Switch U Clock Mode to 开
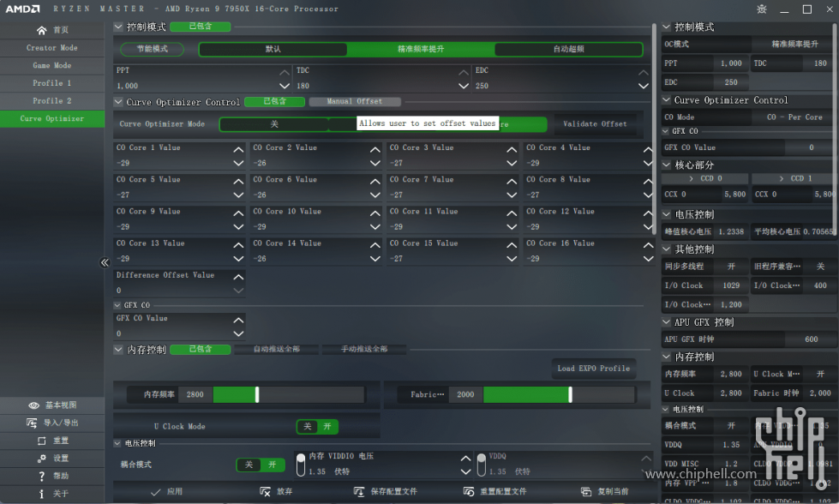 [x=327, y=426]
